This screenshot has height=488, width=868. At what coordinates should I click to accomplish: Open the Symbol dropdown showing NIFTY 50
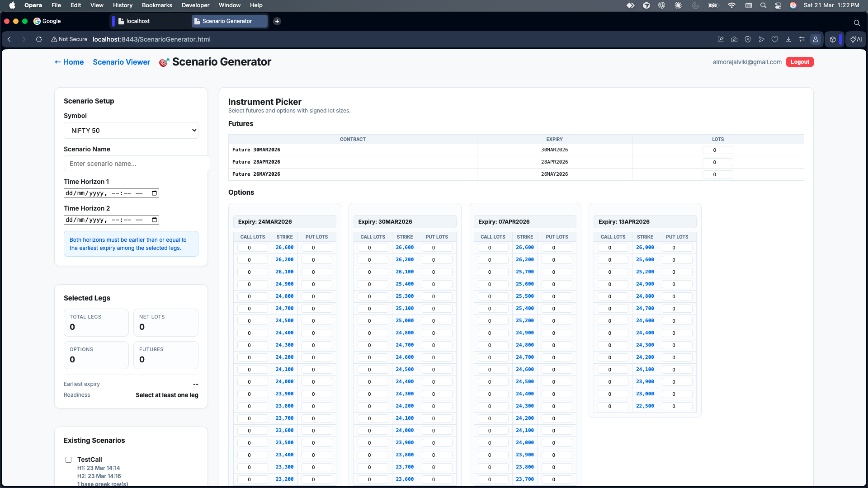(x=131, y=131)
